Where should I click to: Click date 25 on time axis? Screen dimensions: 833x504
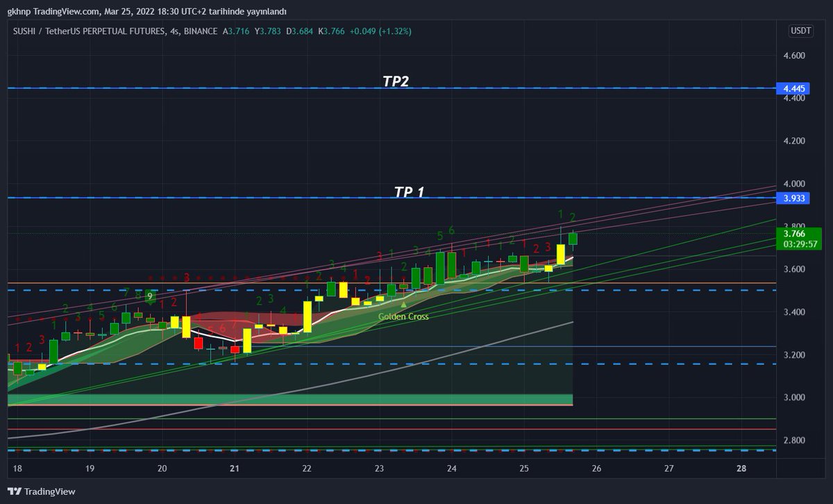pyautogui.click(x=524, y=469)
